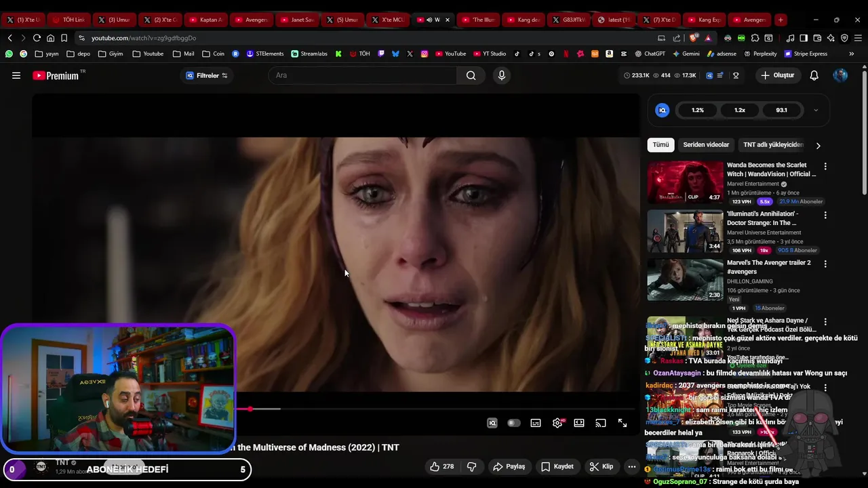Viewport: 868px width, 488px height.
Task: Save video with Kaydet
Action: tap(557, 466)
